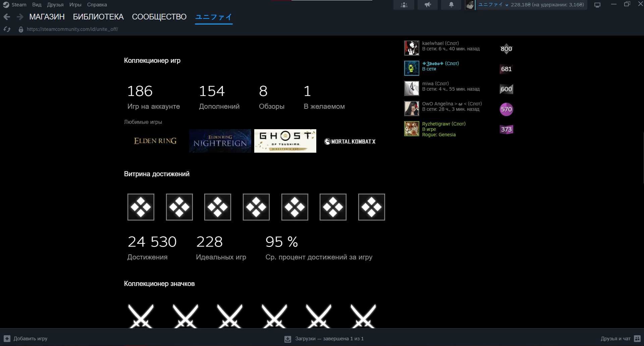Open Зbobo friend profile
This screenshot has height=346, width=644.
pyautogui.click(x=440, y=63)
